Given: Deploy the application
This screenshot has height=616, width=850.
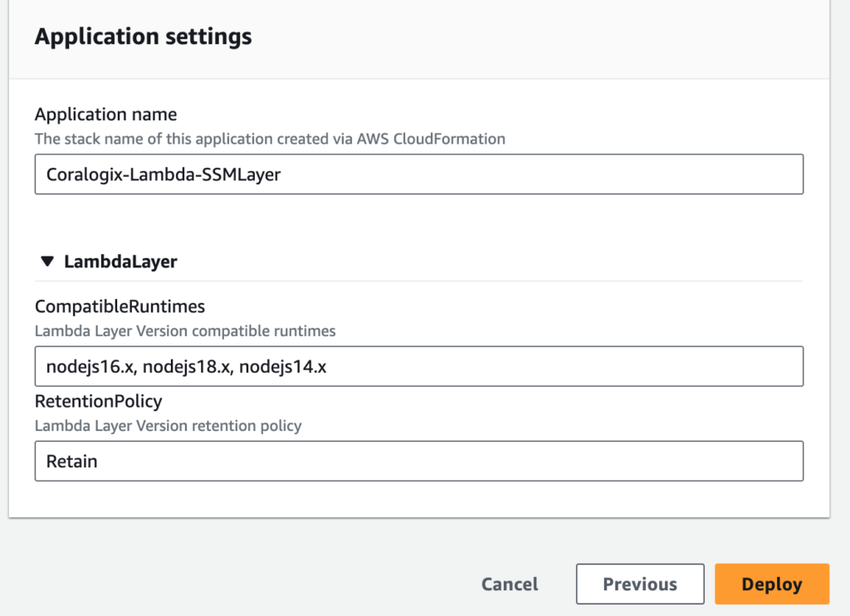Looking at the screenshot, I should click(x=772, y=584).
